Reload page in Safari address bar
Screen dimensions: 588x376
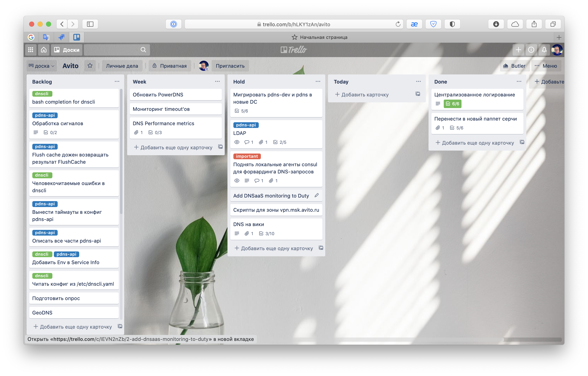click(x=398, y=24)
